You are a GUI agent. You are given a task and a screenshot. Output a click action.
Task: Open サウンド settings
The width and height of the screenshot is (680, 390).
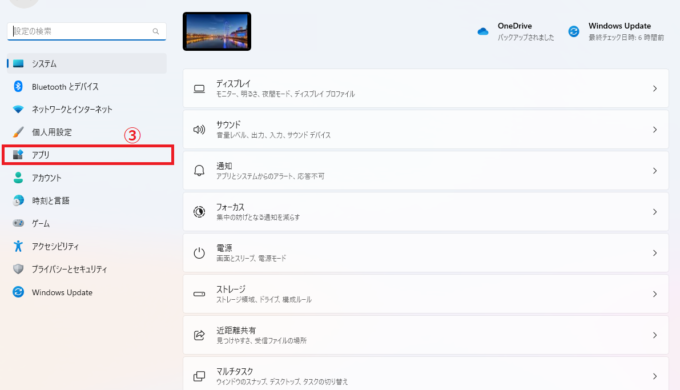(x=425, y=129)
